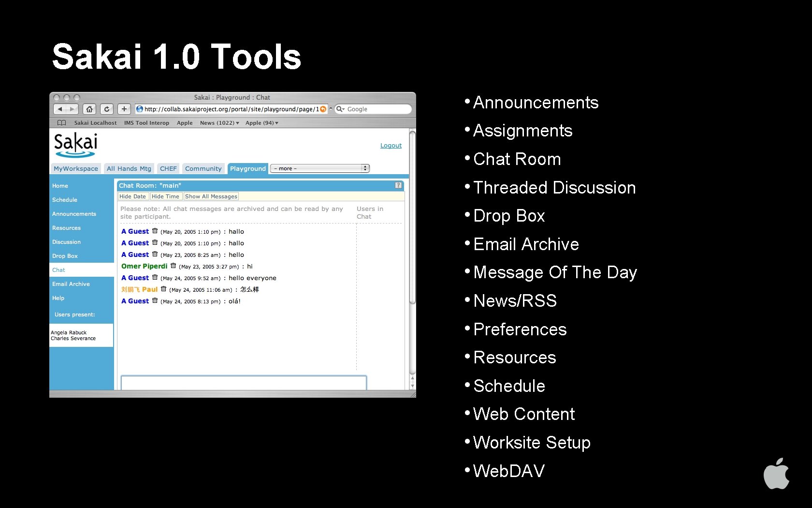812x508 pixels.
Task: Click the "Web Content" slide bullet
Action: point(524,414)
